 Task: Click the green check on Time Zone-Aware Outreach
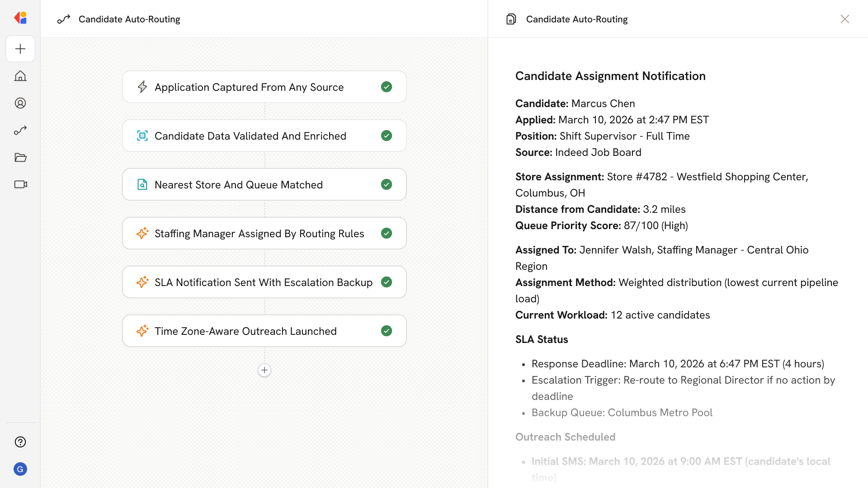click(x=386, y=331)
